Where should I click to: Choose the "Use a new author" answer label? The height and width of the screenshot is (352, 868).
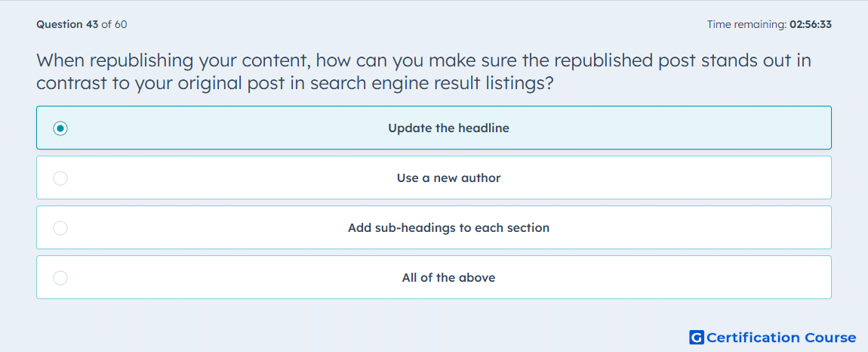[448, 178]
